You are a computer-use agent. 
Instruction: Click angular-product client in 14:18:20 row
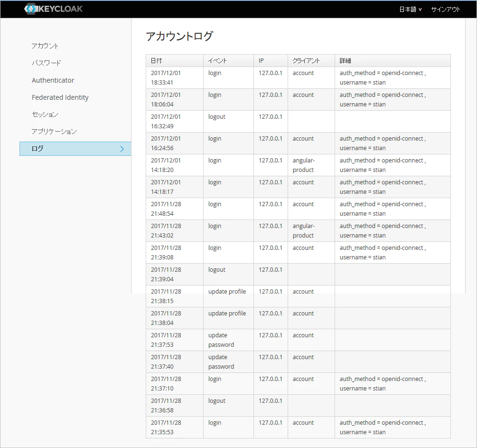(304, 165)
